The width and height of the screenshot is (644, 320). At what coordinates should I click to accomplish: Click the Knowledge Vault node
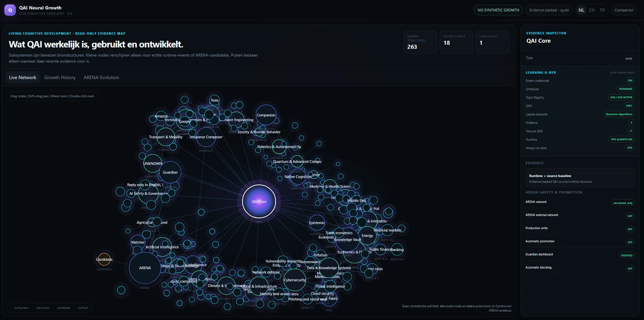coord(347,240)
